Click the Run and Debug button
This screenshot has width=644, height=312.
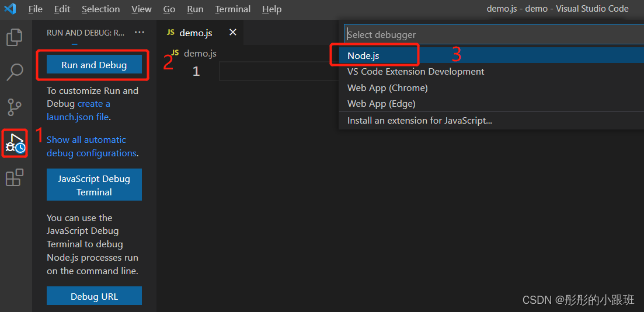[x=94, y=65]
